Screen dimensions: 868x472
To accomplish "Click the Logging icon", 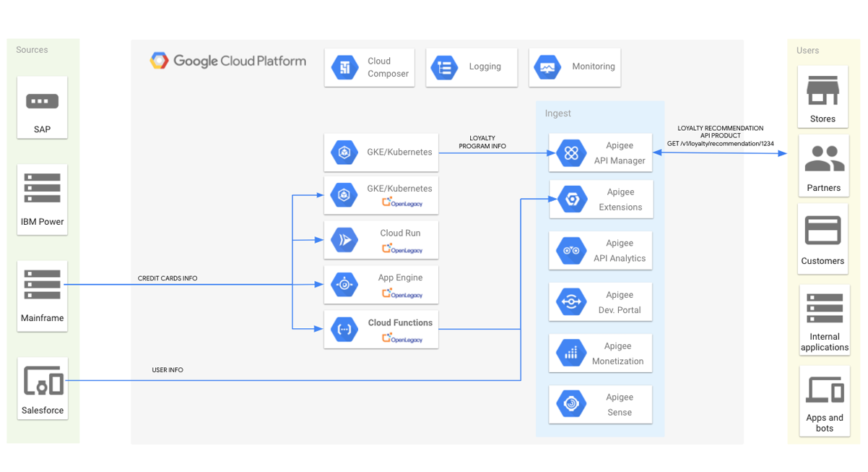I will pyautogui.click(x=445, y=67).
